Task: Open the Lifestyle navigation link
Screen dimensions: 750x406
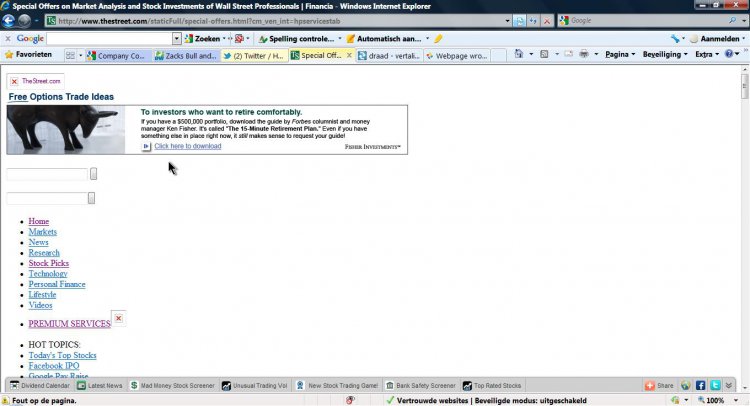Action: pyautogui.click(x=42, y=295)
